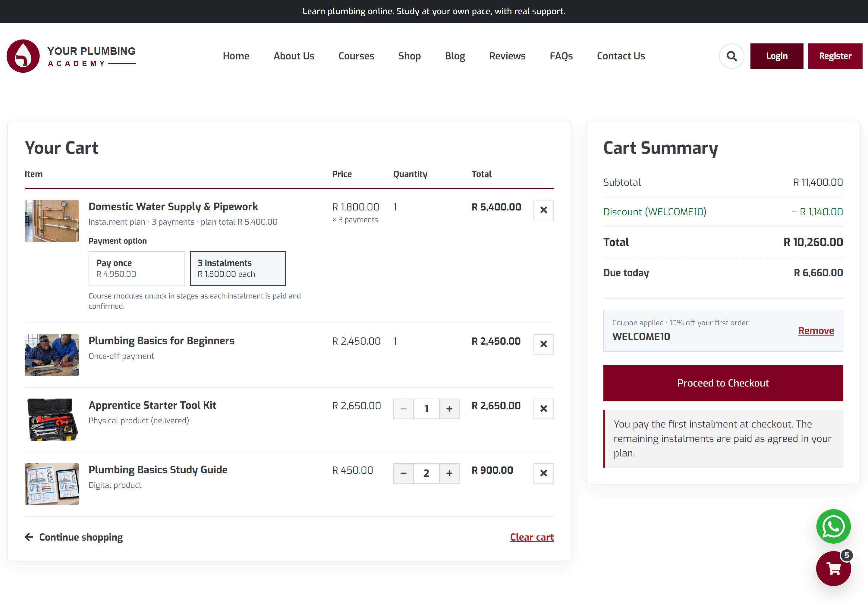This screenshot has width=868, height=603.
Task: Remove Apprentice Starter Tool Kit from cart
Action: tap(543, 409)
